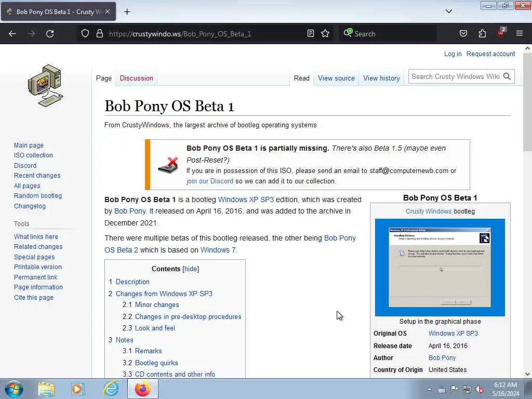The image size is (532, 399).
Task: Select the Read tab
Action: [302, 78]
